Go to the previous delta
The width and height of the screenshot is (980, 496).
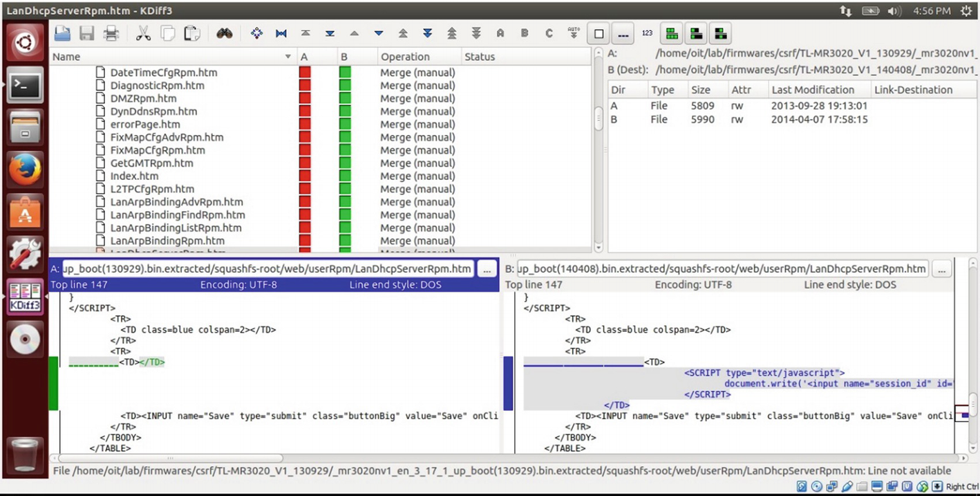click(355, 33)
